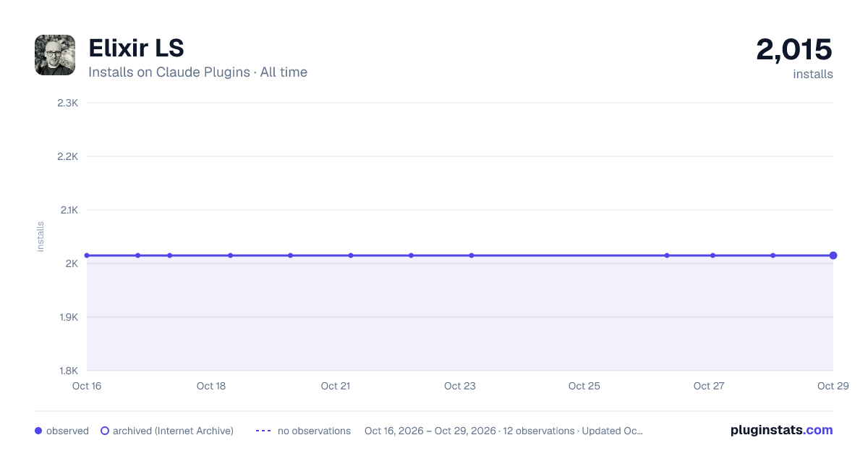Click 'Installs on Claude Plugins · All time' subtitle
The height and width of the screenshot is (456, 868).
click(197, 72)
